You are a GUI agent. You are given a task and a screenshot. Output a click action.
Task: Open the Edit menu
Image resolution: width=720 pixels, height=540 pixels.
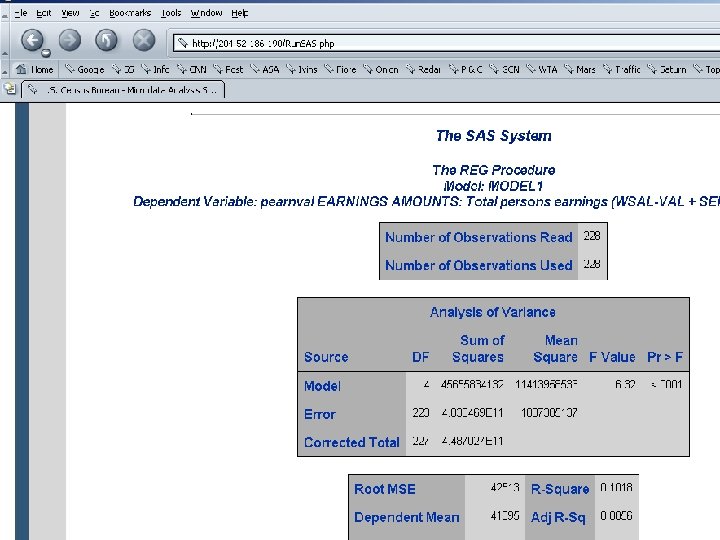click(x=44, y=13)
